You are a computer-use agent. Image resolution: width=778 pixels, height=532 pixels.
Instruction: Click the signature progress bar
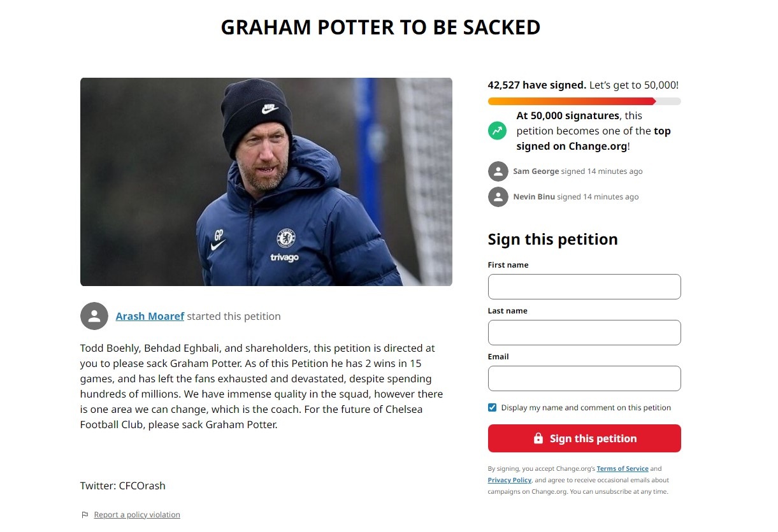tap(584, 101)
